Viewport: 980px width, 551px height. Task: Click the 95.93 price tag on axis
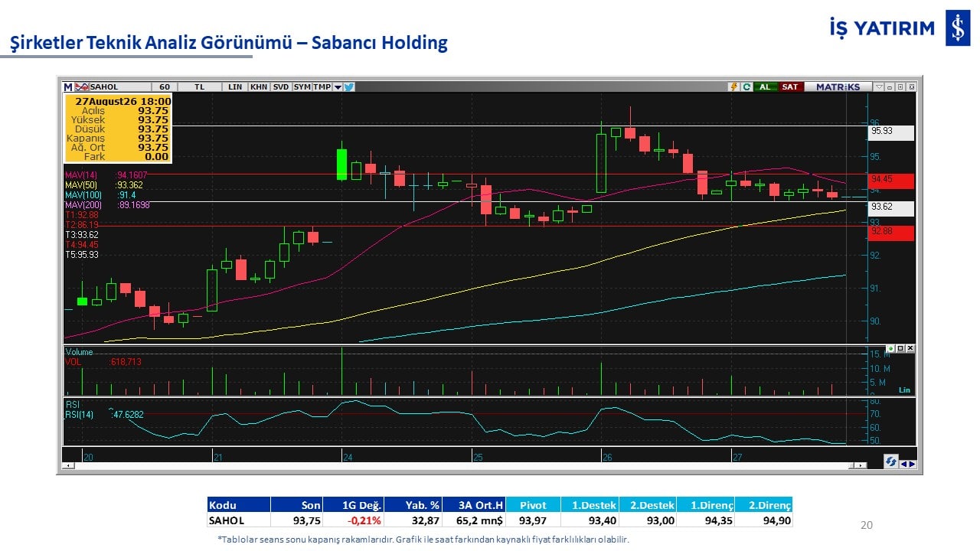pyautogui.click(x=891, y=132)
